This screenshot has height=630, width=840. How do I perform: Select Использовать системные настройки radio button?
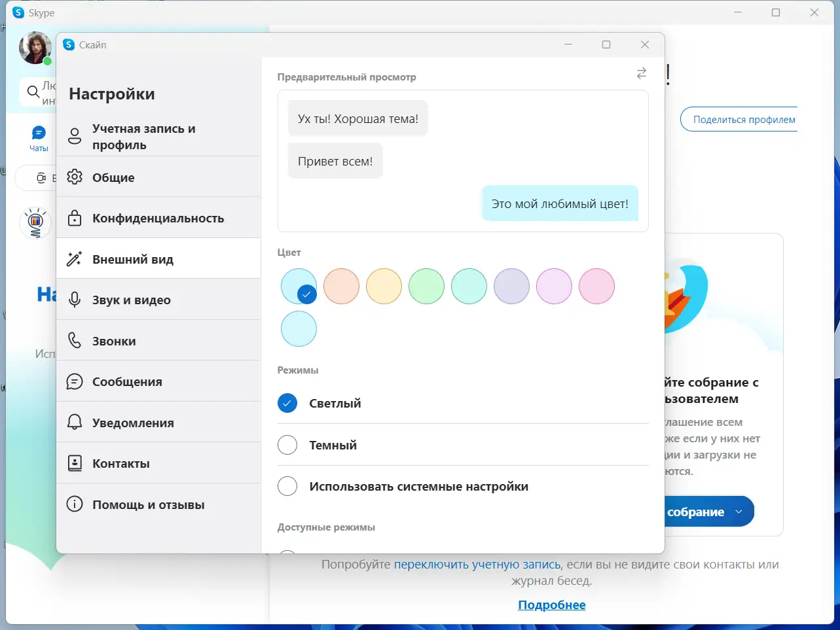[x=287, y=486]
